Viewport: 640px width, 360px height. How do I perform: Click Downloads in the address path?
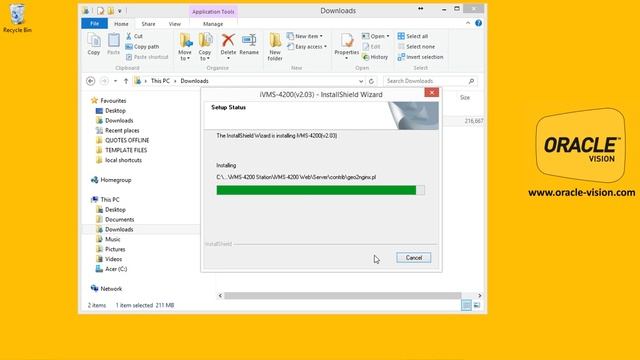(x=194, y=81)
